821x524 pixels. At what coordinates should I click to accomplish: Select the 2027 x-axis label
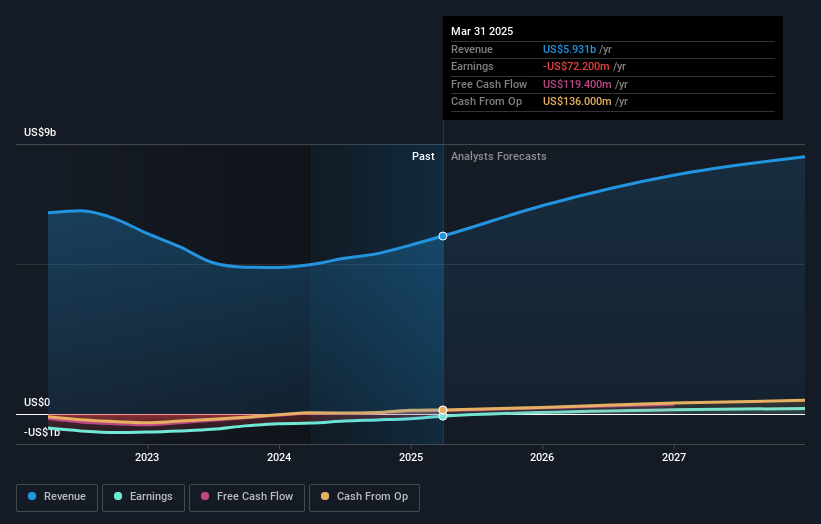pyautogui.click(x=674, y=457)
